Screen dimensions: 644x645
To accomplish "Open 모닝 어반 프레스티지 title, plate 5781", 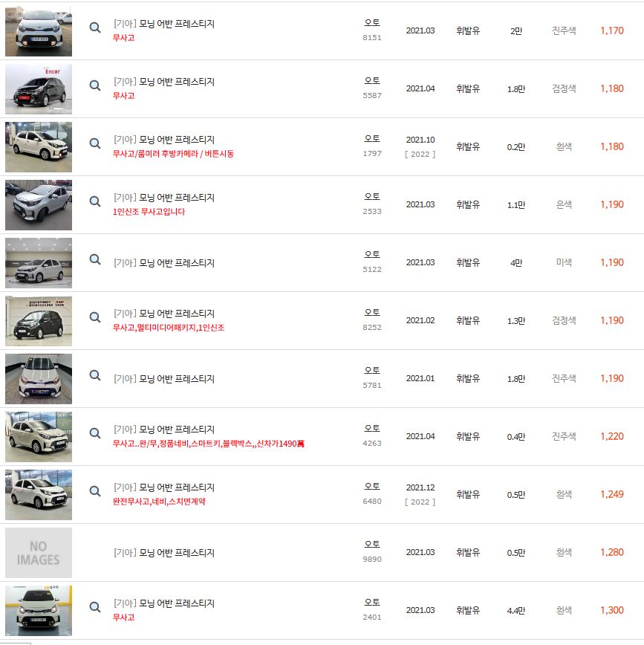I will click(177, 379).
